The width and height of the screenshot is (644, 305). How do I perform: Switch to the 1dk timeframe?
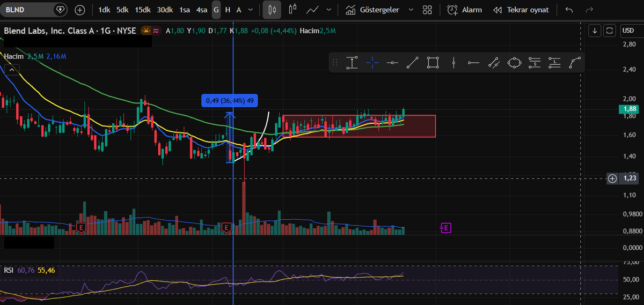pos(104,10)
